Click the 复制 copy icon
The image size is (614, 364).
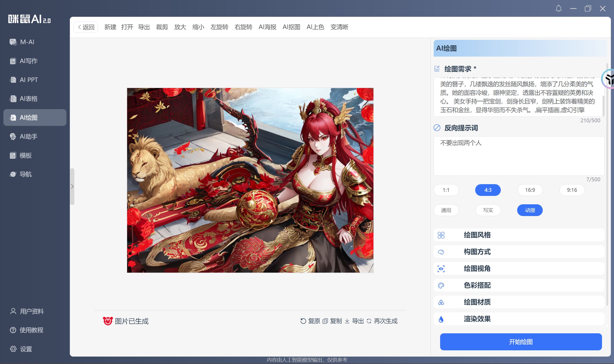click(x=325, y=321)
